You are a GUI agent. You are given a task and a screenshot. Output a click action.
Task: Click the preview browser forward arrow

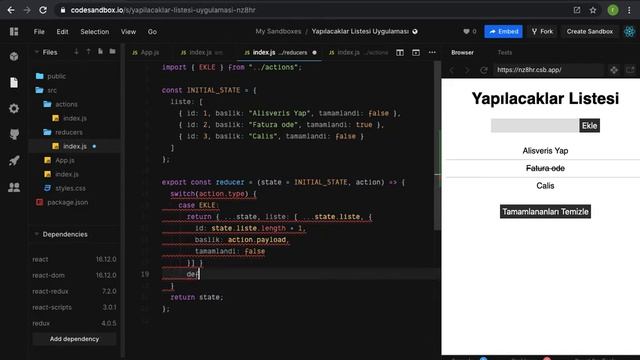coord(467,70)
